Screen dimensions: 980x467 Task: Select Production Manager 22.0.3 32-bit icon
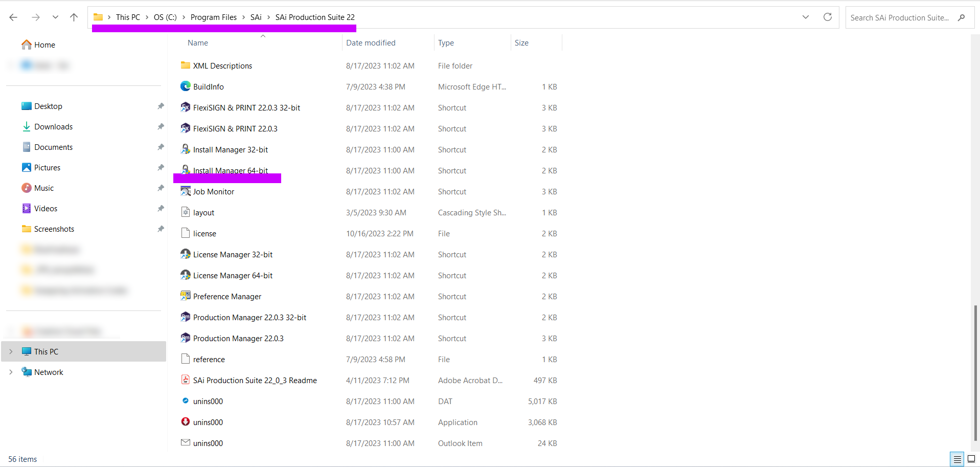click(186, 317)
